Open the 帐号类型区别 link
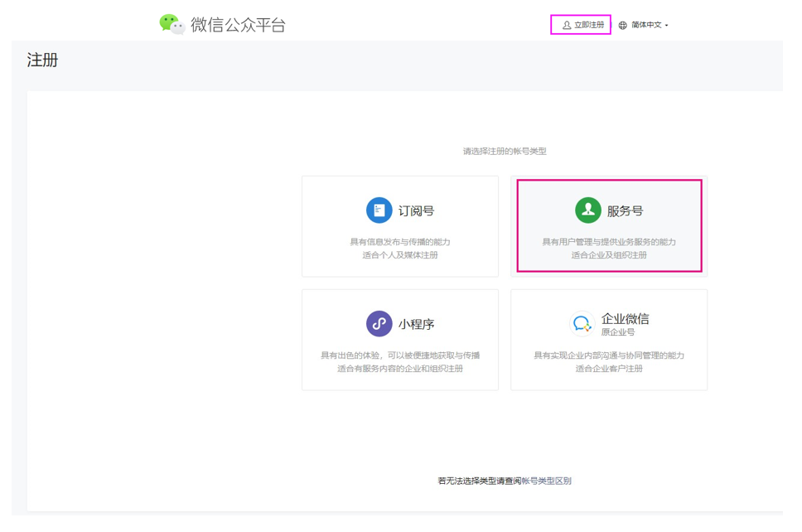Image resolution: width=802 pixels, height=532 pixels. [x=546, y=481]
